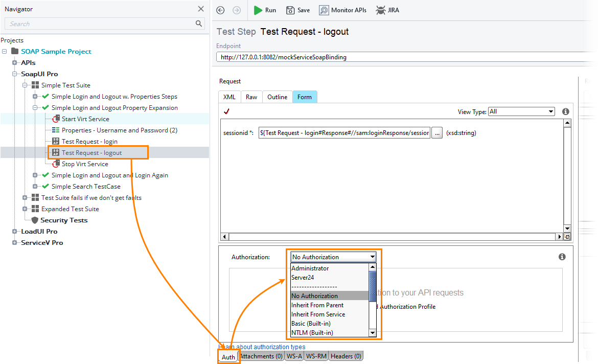This screenshot has height=364, width=598.
Task: Click the forward navigation arrow in toolbar
Action: click(x=237, y=10)
